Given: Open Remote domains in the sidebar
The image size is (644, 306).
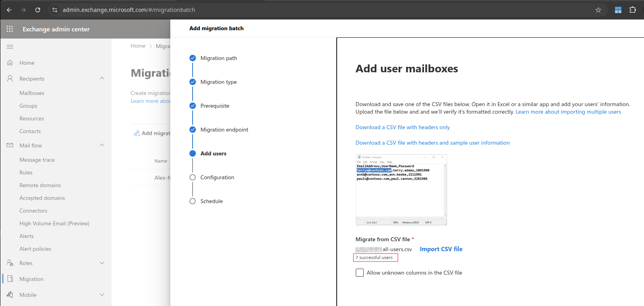Looking at the screenshot, I should [40, 185].
